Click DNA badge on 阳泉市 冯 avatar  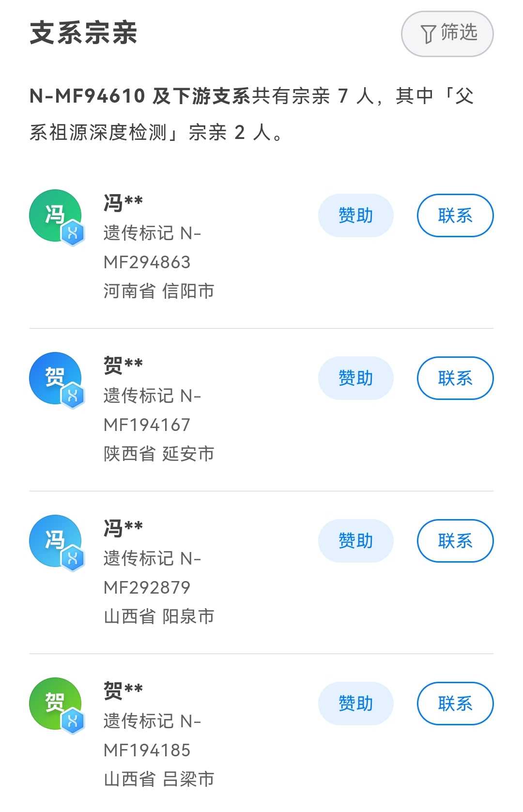click(73, 559)
